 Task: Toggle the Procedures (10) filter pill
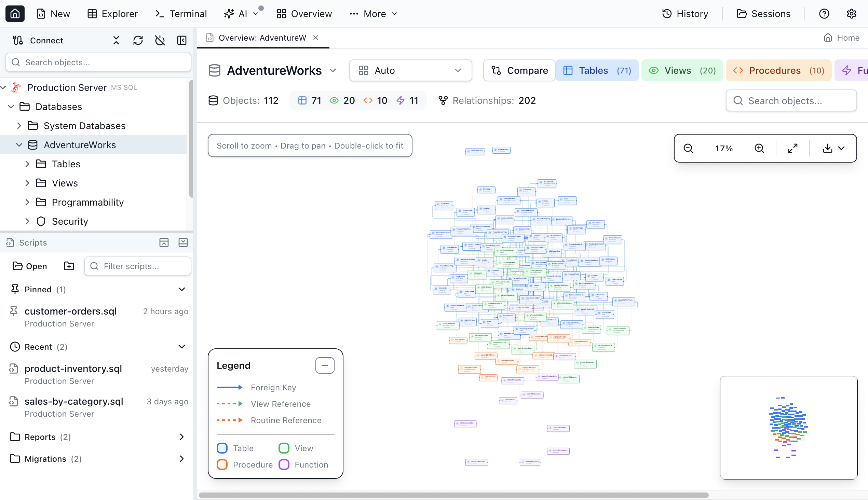pos(778,70)
